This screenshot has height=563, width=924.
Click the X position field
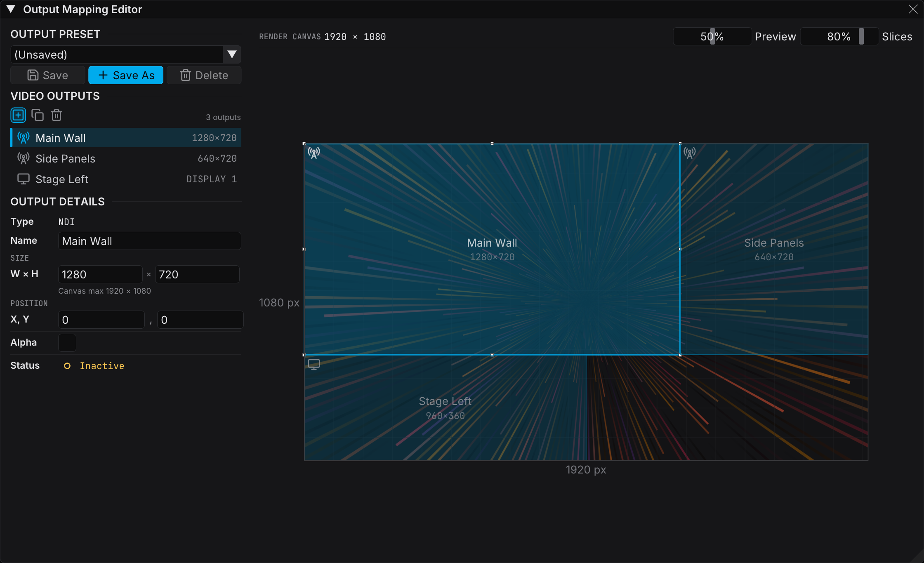(x=101, y=320)
